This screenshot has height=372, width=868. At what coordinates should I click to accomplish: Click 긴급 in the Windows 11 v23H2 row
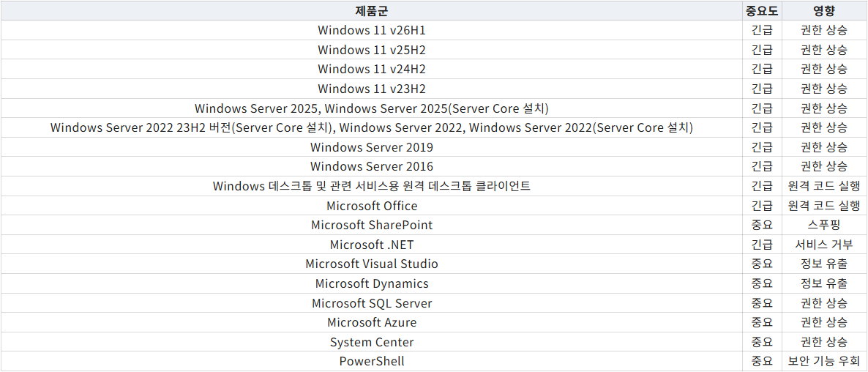tap(762, 89)
